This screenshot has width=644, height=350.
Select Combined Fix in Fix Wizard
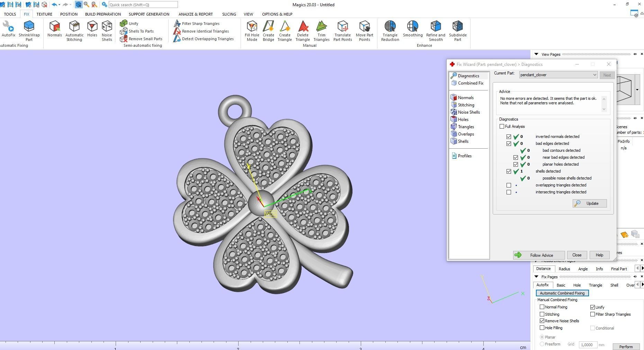467,83
